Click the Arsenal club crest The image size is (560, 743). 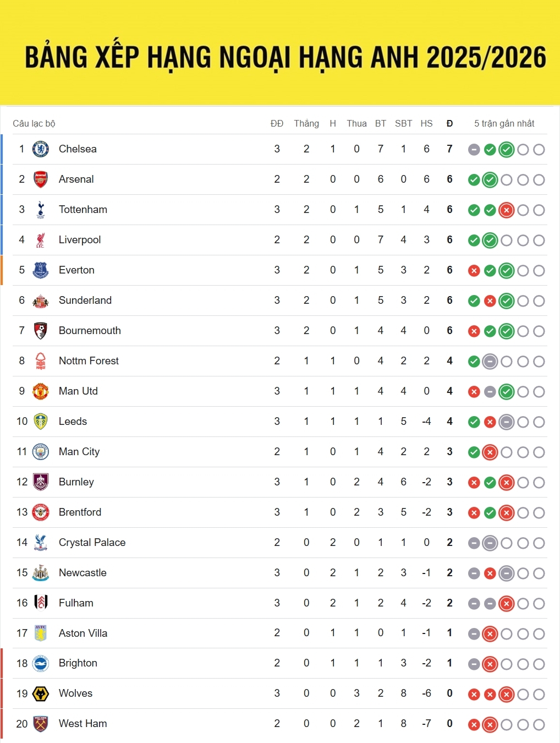[41, 179]
